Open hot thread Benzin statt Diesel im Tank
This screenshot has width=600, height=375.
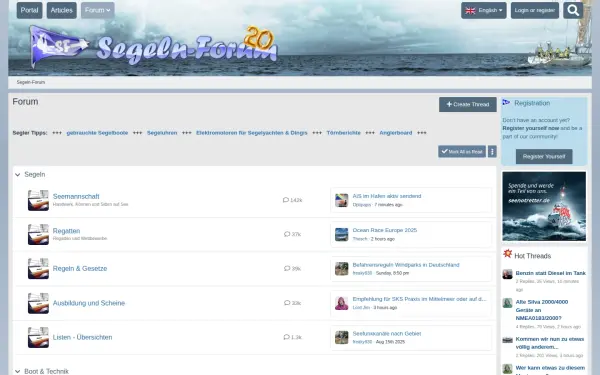coord(551,273)
